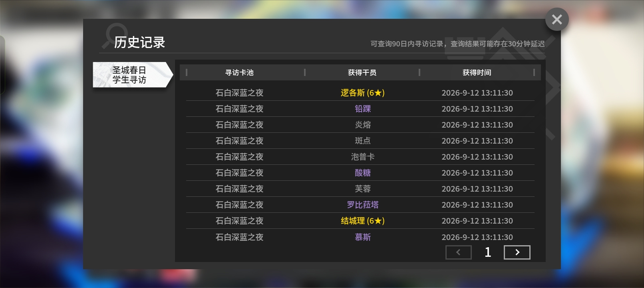Click the timestamp in the 罗比菈塔 row
This screenshot has height=288, width=644.
point(477,205)
